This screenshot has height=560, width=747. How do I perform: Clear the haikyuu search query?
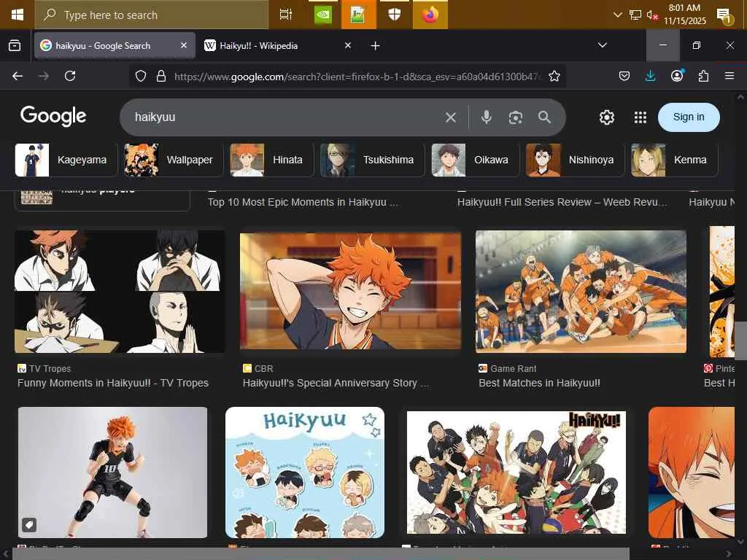451,117
